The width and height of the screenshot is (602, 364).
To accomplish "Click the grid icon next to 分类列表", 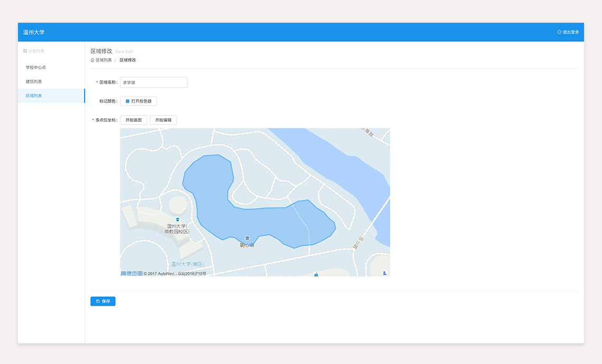I will click(25, 51).
